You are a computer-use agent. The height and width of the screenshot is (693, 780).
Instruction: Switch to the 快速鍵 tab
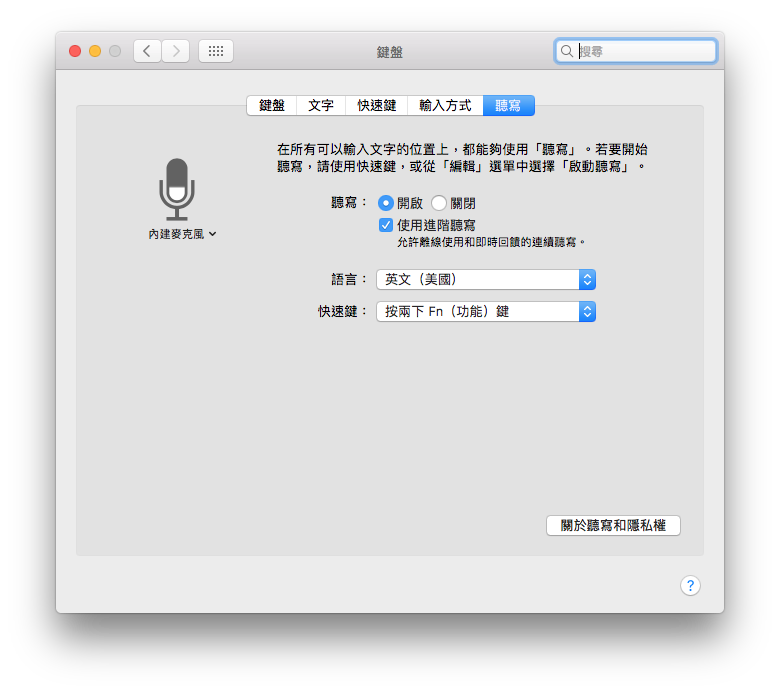[x=377, y=105]
